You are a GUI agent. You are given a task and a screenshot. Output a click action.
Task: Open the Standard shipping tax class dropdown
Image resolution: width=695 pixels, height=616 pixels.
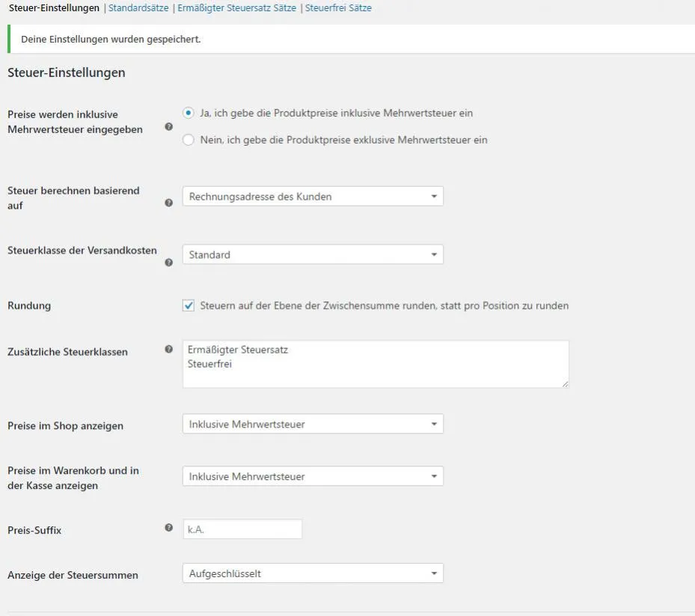(x=313, y=255)
